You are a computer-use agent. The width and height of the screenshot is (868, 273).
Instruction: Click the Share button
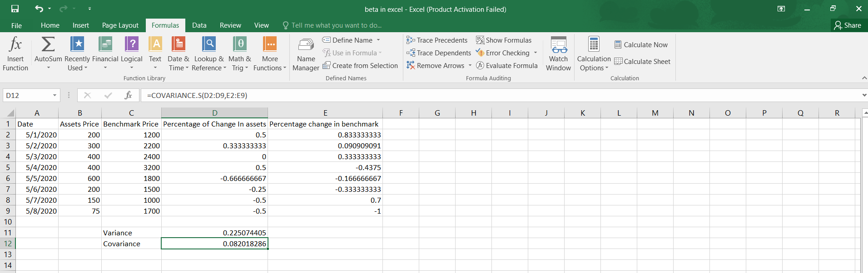848,25
